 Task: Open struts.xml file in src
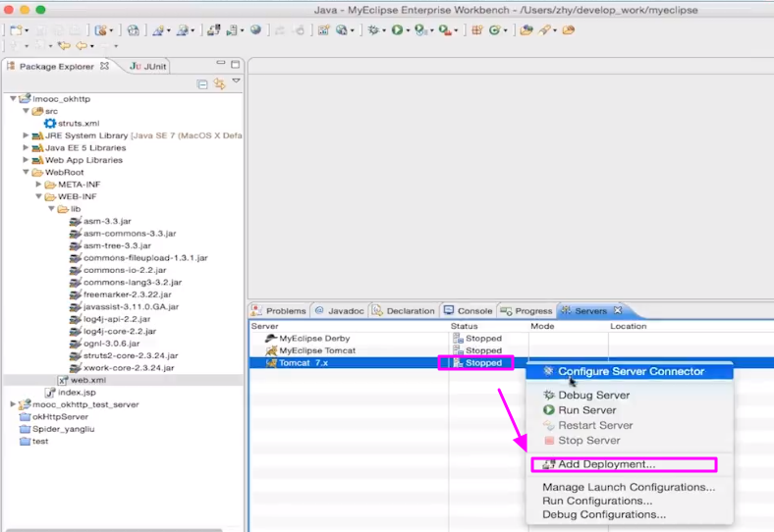pos(78,123)
